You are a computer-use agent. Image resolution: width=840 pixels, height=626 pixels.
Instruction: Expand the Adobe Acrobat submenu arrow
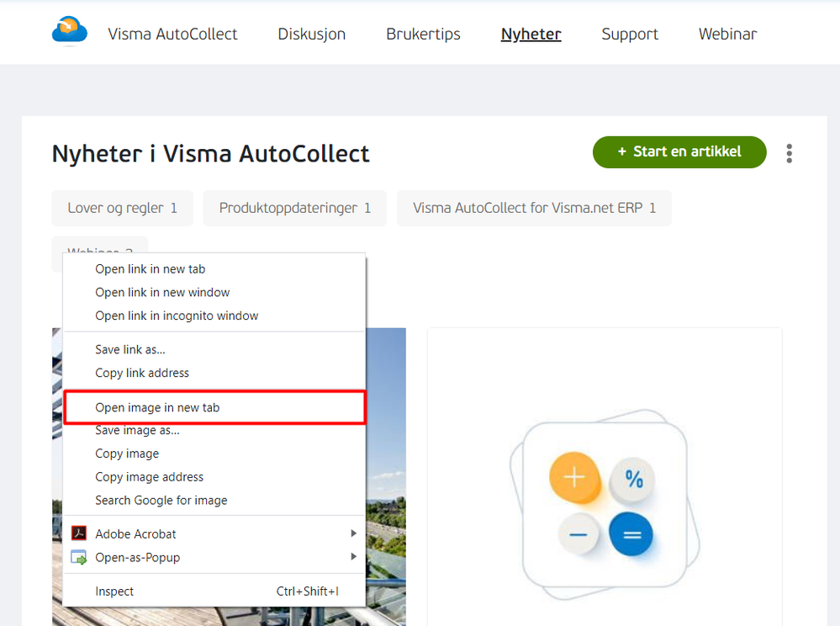click(x=353, y=533)
